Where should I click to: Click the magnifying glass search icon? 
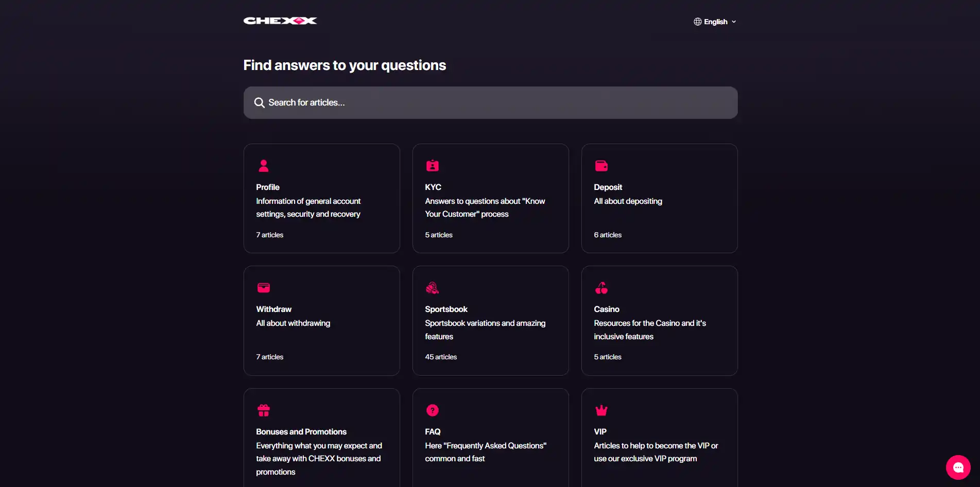click(260, 102)
